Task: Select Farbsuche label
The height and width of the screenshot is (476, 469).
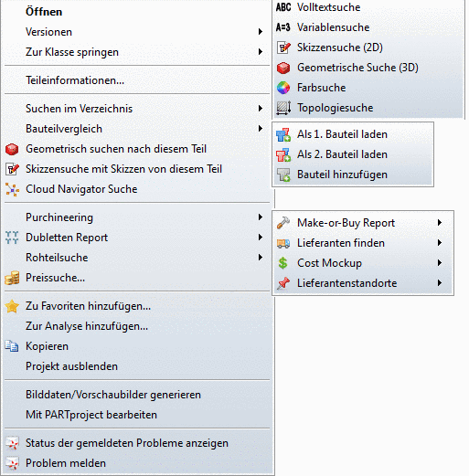Action: click(x=322, y=88)
